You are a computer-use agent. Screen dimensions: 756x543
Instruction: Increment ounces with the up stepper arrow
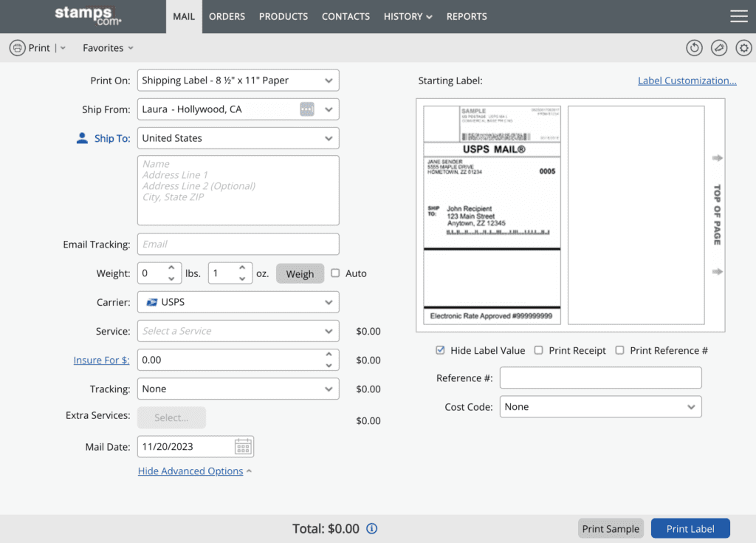[x=244, y=268]
